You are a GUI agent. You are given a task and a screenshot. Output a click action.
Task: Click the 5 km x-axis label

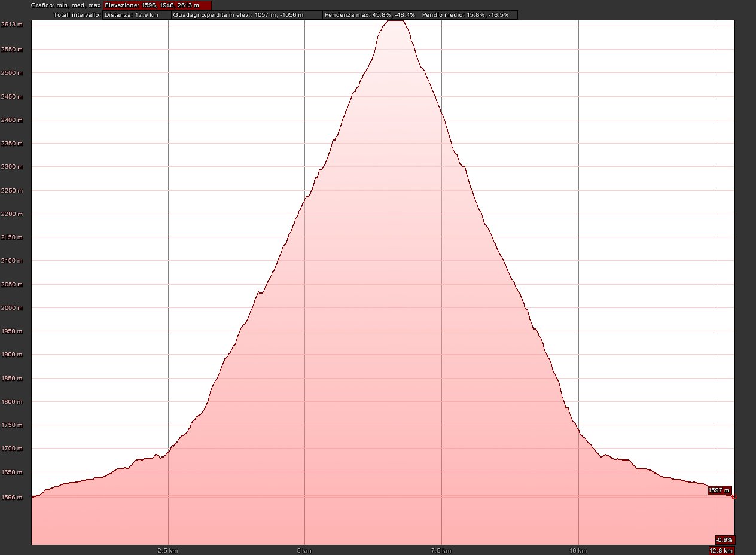[305, 550]
